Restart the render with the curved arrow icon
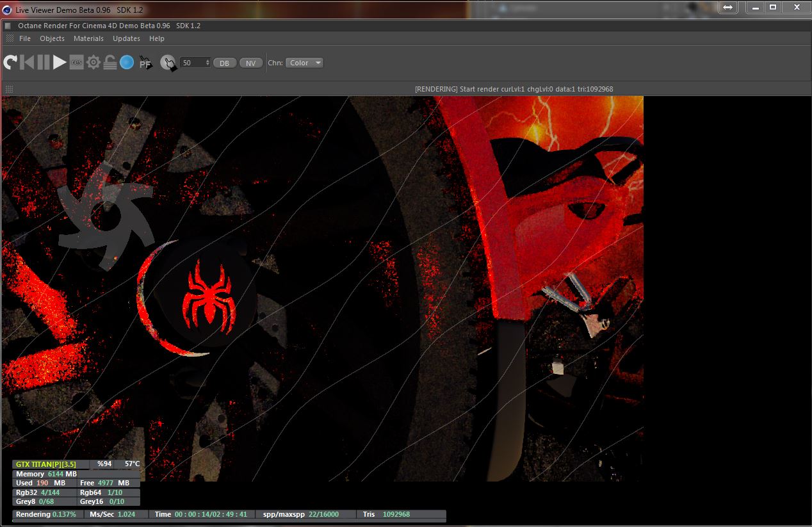812x527 pixels. pos(10,62)
